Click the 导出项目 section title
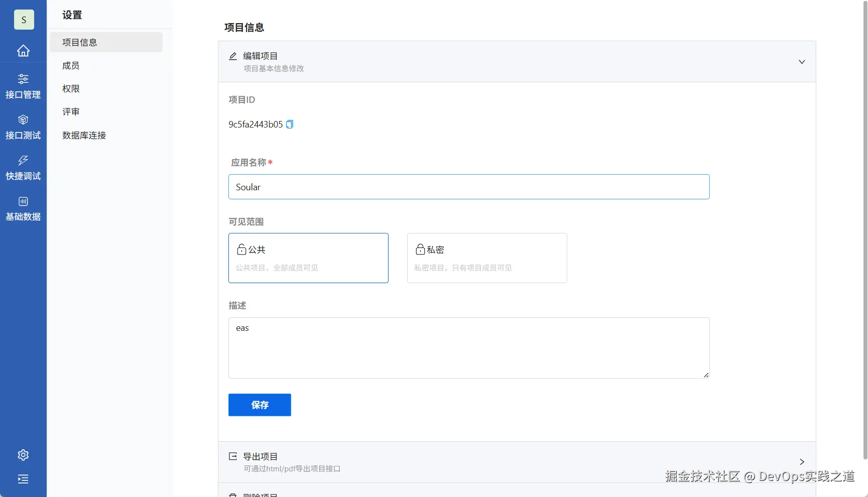868x497 pixels. (x=260, y=456)
